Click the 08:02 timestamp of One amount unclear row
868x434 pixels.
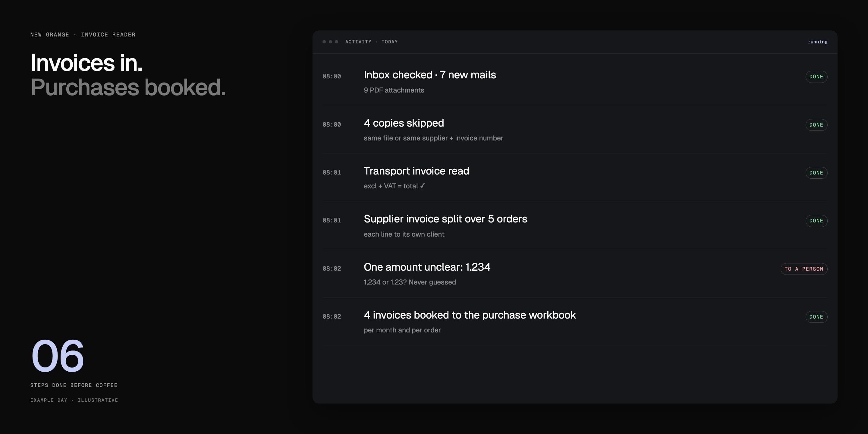pyautogui.click(x=332, y=269)
